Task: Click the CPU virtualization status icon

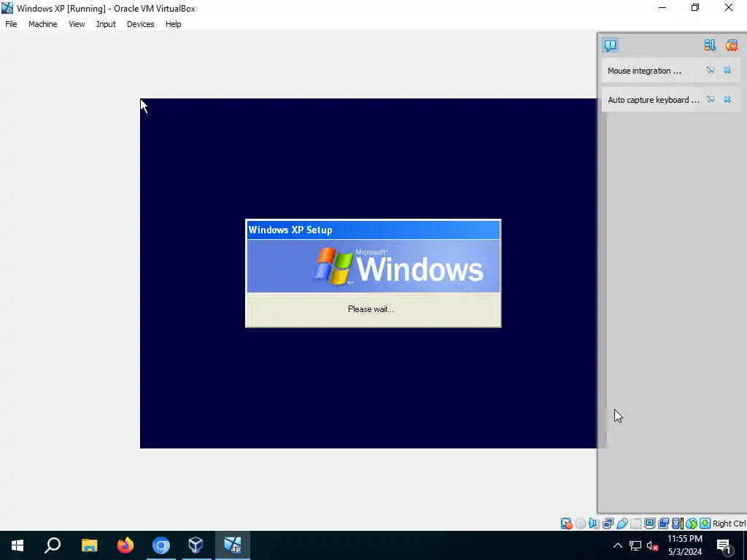Action: pos(678,524)
